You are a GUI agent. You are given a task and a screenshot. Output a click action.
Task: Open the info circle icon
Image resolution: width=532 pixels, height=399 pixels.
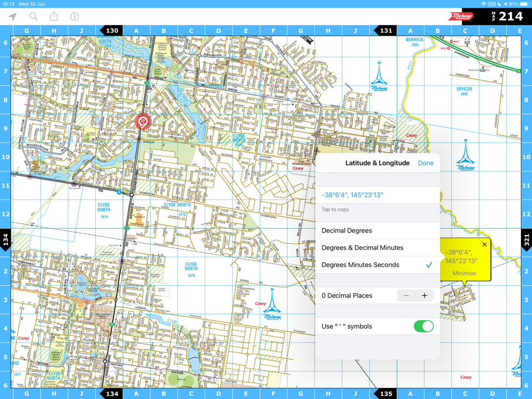coord(74,16)
